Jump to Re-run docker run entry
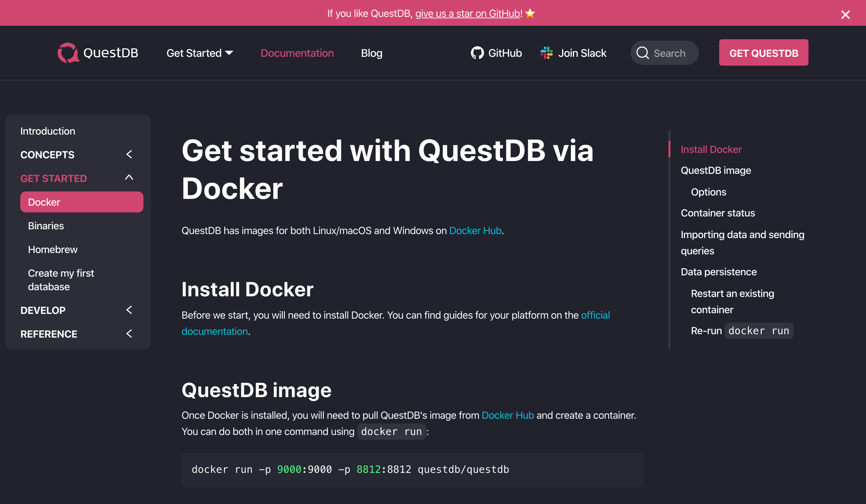The height and width of the screenshot is (504, 866). click(x=742, y=331)
